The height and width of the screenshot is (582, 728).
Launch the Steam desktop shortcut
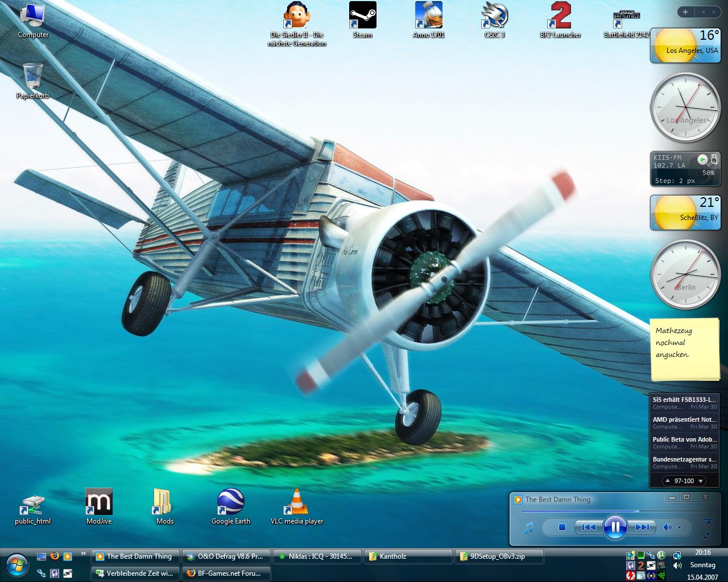(362, 20)
